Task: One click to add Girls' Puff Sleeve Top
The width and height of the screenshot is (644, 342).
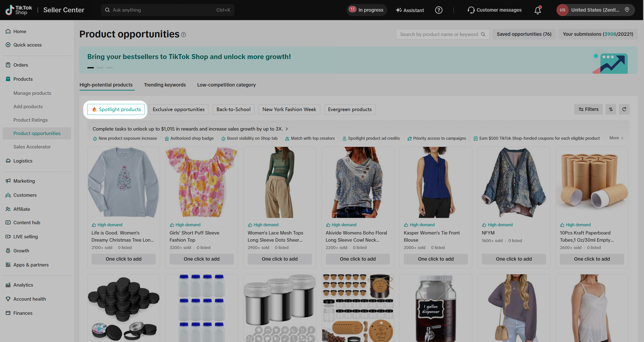Action: (201, 259)
